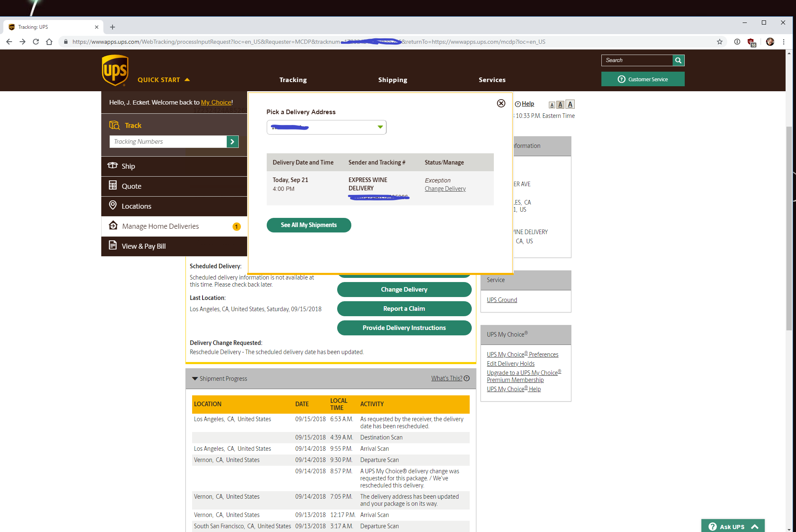
Task: Open the Edit Delivery Holds link
Action: [511, 364]
